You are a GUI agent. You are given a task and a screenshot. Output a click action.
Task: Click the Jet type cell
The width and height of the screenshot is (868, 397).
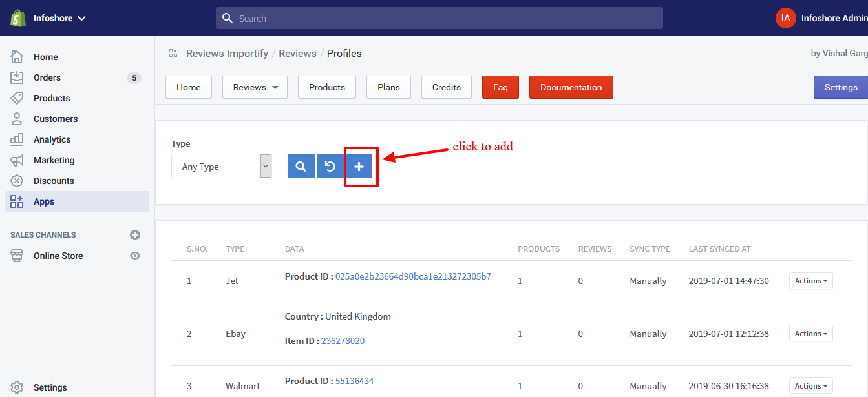pos(232,281)
